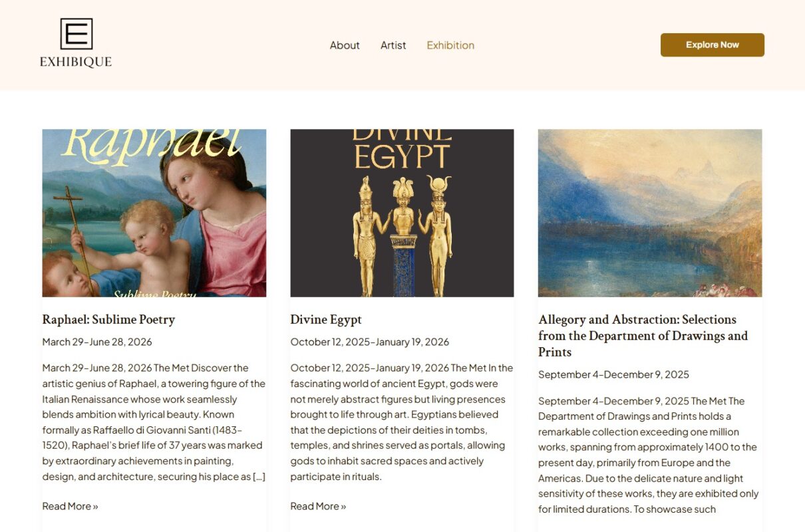Screen dimensions: 805x532
Task: Click the Divine Egypt excerpt paragraph
Action: 402,422
